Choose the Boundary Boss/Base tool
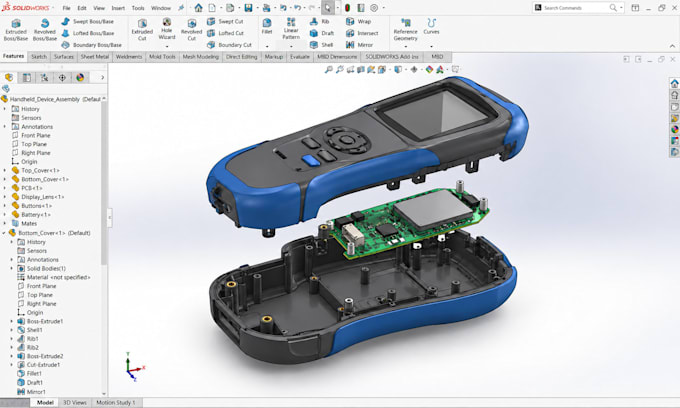Screen dimensions: 680x408 (91, 45)
